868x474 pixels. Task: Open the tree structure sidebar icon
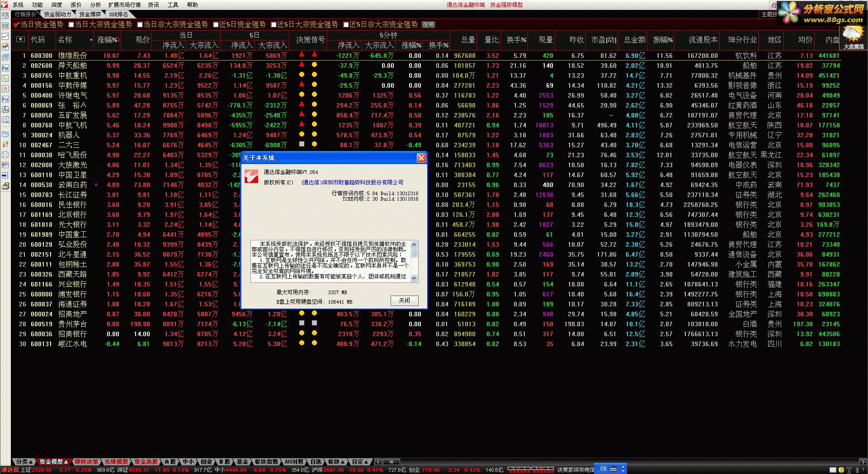(x=5, y=79)
